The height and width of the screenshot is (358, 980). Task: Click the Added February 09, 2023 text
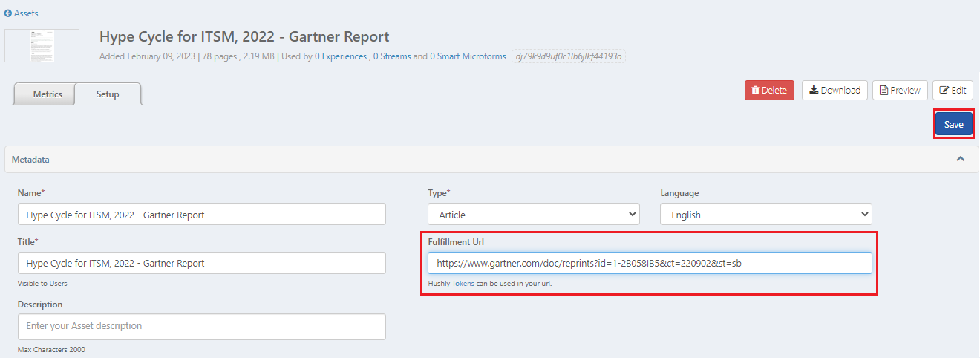point(148,56)
